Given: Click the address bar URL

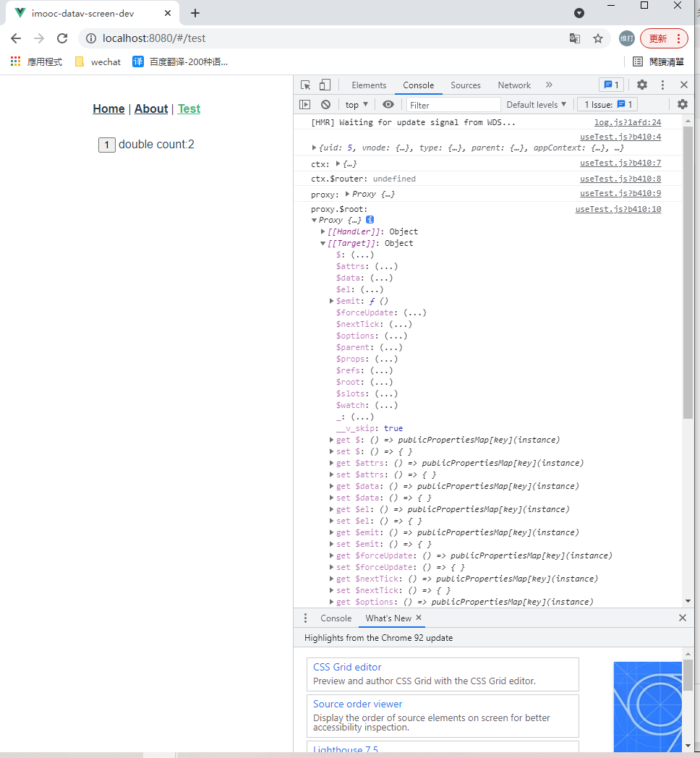Looking at the screenshot, I should [x=154, y=38].
